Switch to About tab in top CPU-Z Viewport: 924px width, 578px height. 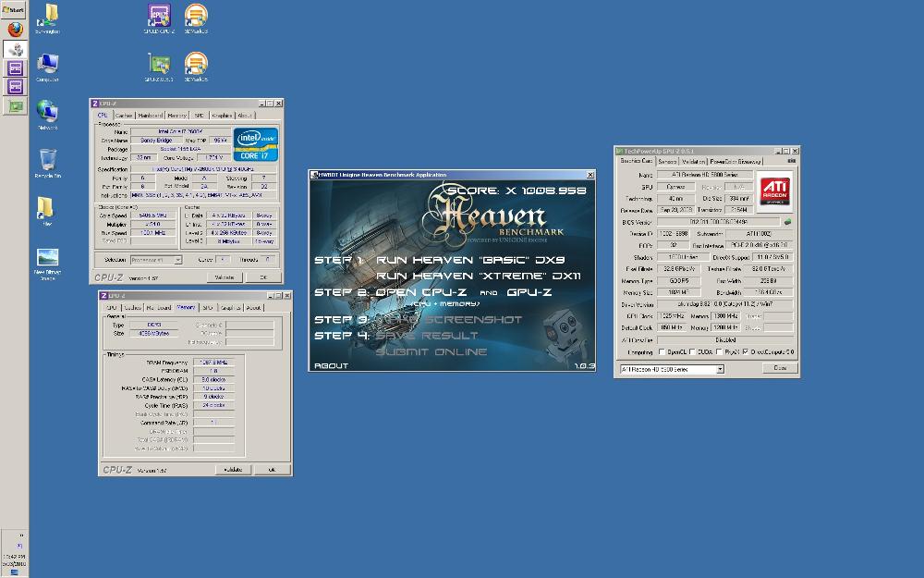245,116
